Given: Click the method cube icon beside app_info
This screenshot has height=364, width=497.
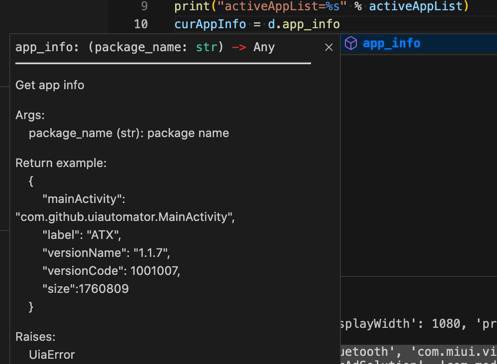Looking at the screenshot, I should (x=351, y=43).
